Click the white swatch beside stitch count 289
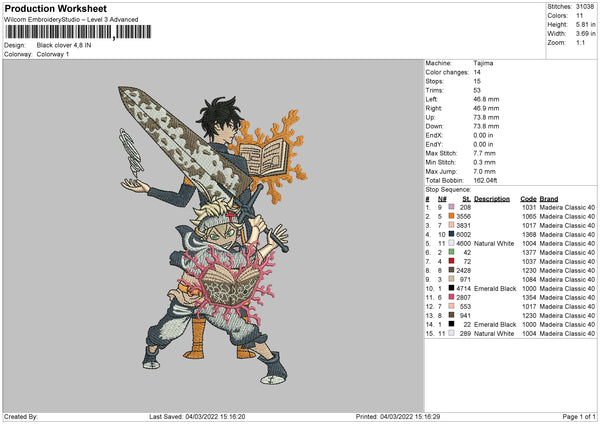This screenshot has height=424, width=600. coord(452,333)
